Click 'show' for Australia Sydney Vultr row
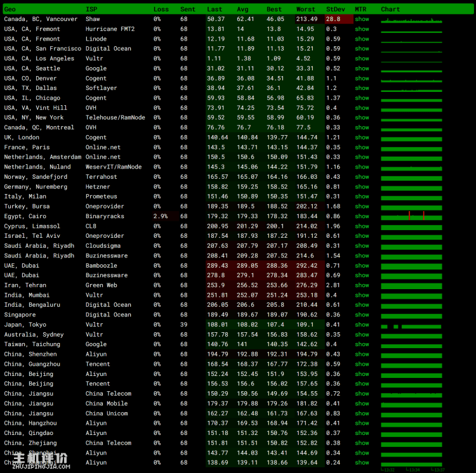The image size is (476, 473). pos(362,334)
